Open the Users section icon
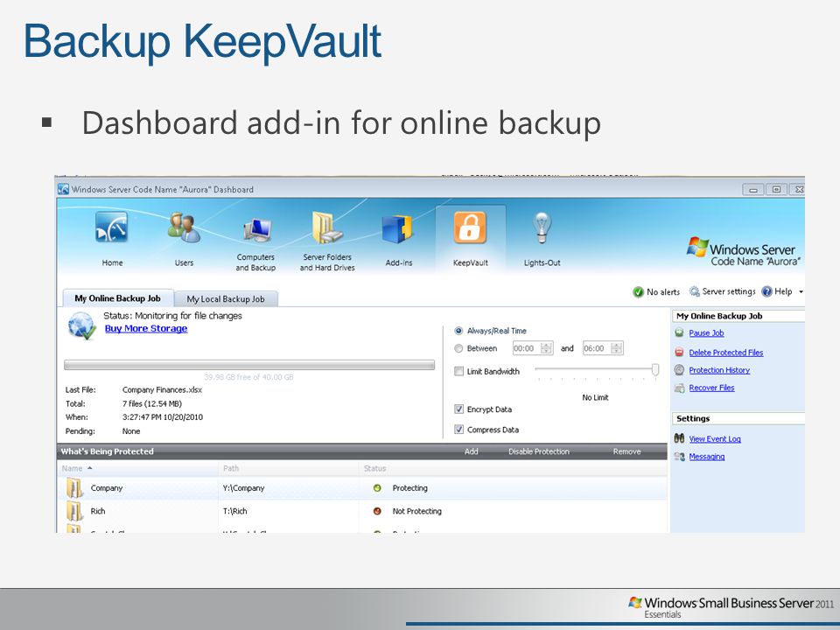The height and width of the screenshot is (630, 840). pos(184,227)
